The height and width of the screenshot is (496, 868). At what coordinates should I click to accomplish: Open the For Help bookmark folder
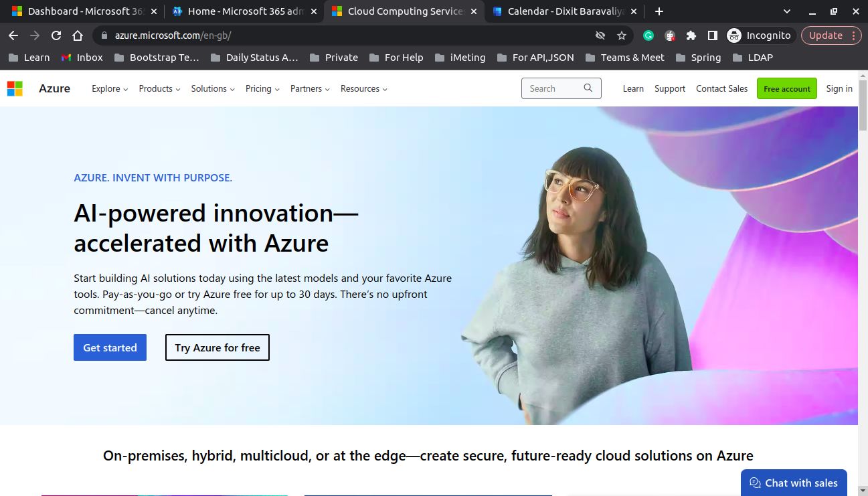click(396, 58)
